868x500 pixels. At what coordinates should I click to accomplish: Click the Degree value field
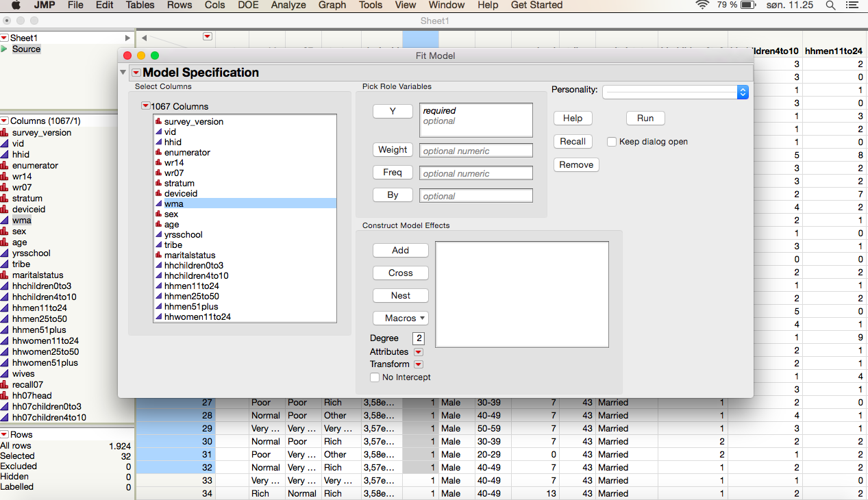click(418, 338)
